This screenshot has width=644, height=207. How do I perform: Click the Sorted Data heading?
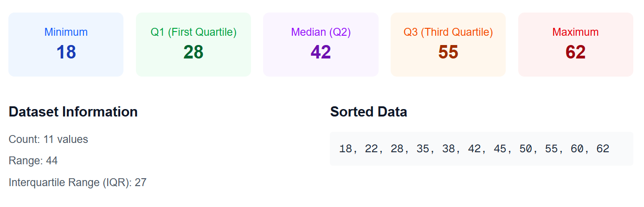coord(368,112)
